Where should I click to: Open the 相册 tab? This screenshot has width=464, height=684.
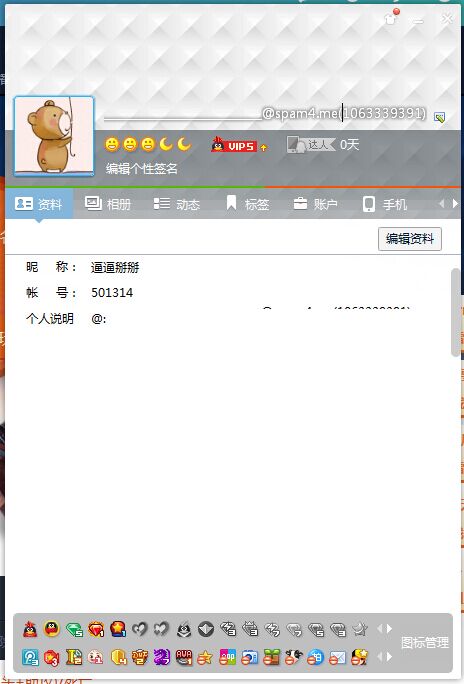[x=108, y=204]
